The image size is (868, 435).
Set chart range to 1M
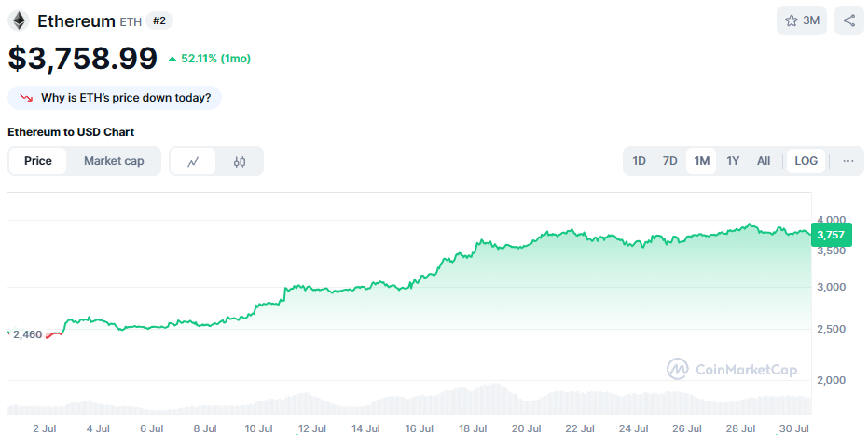(x=701, y=161)
